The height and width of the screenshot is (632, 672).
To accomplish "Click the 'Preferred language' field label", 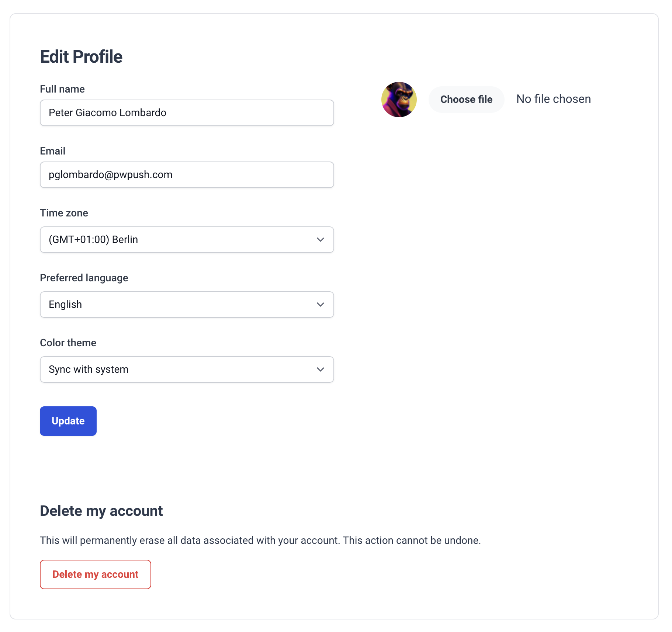I will tap(84, 278).
